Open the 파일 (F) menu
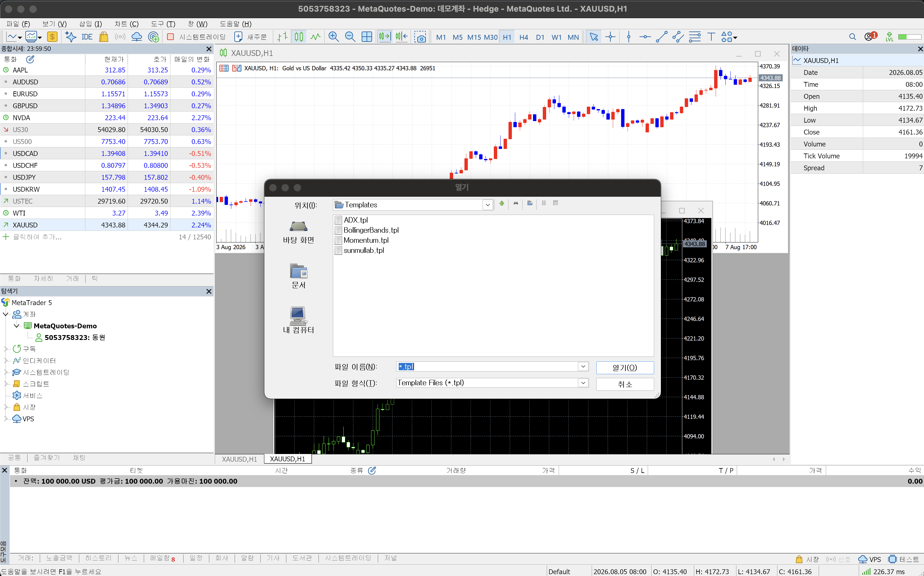The image size is (924, 576). coord(18,24)
